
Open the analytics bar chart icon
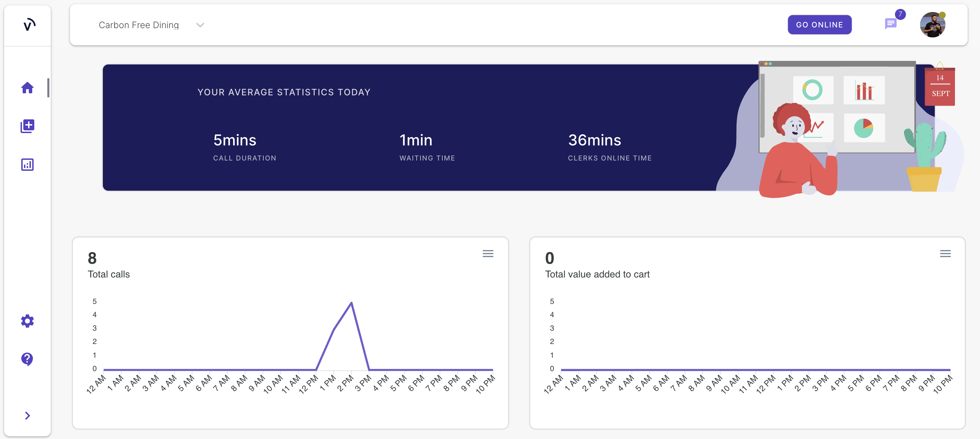27,165
